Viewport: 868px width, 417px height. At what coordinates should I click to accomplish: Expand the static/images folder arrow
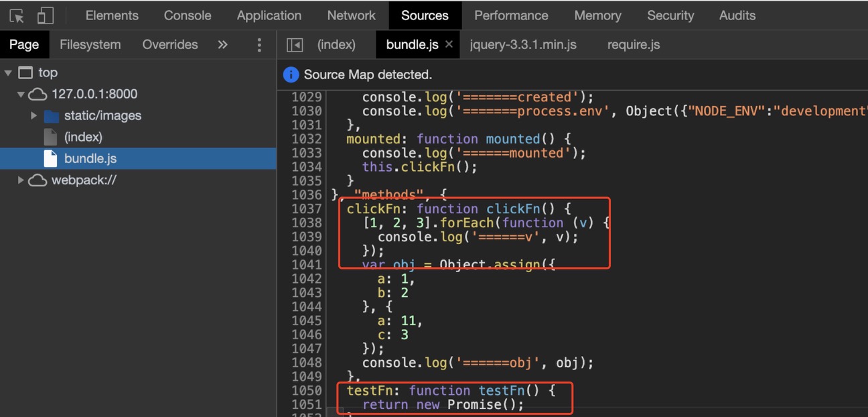click(33, 116)
